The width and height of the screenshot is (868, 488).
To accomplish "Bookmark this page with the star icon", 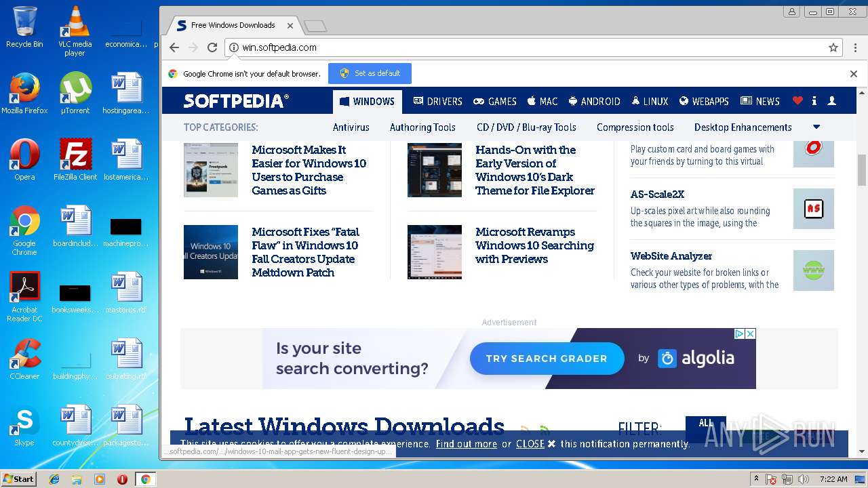I will [x=833, y=47].
